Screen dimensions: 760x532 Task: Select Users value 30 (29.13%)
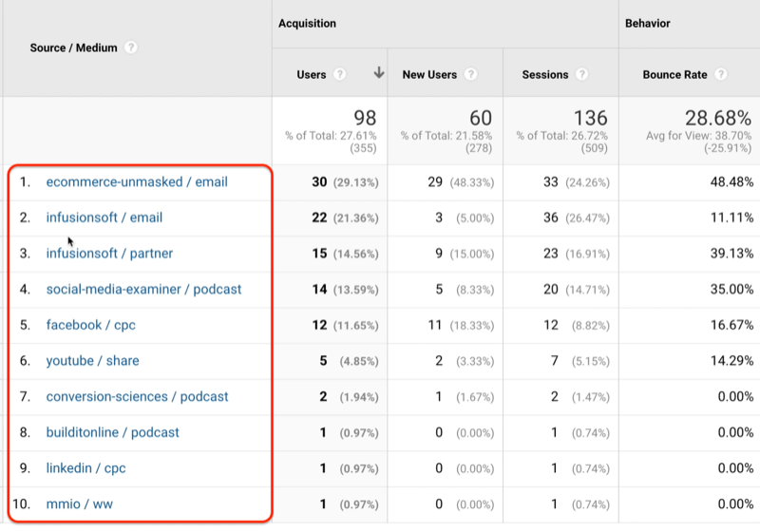pyautogui.click(x=345, y=182)
